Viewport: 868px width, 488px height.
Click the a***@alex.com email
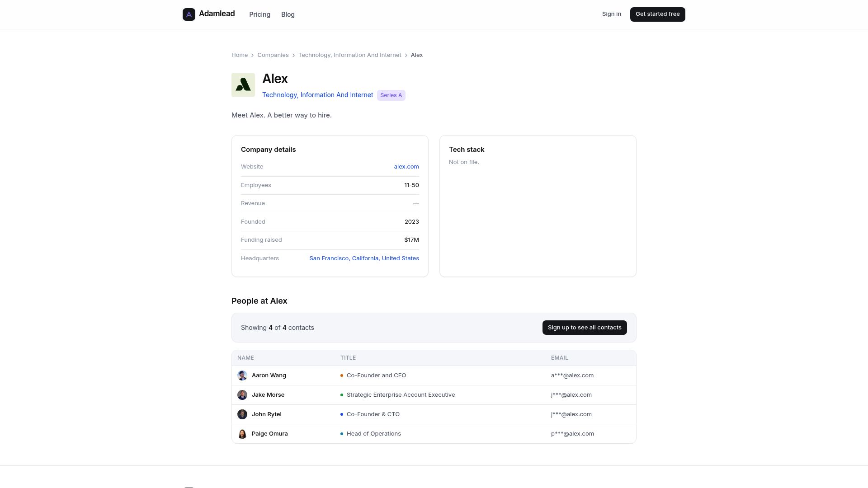click(572, 375)
